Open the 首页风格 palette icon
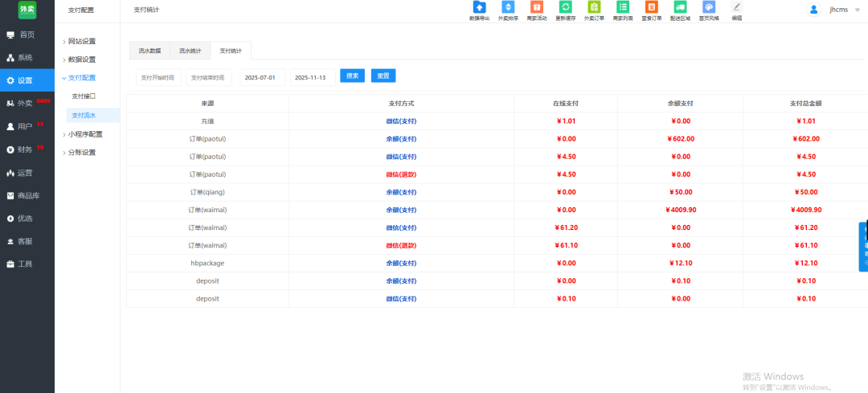The height and width of the screenshot is (393, 868). pyautogui.click(x=708, y=8)
